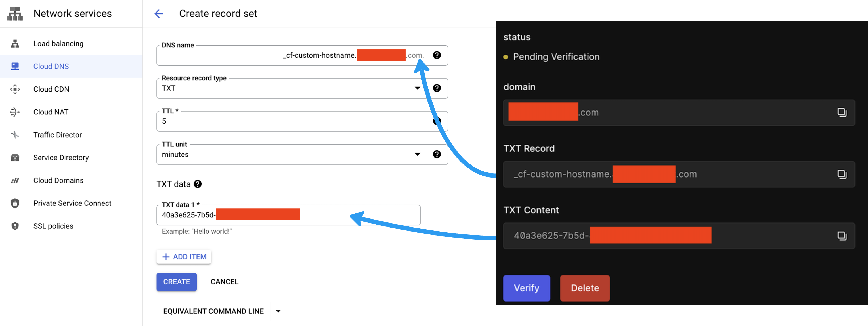Open Cloud CDN from the sidebar
This screenshot has width=868, height=326.
[51, 89]
